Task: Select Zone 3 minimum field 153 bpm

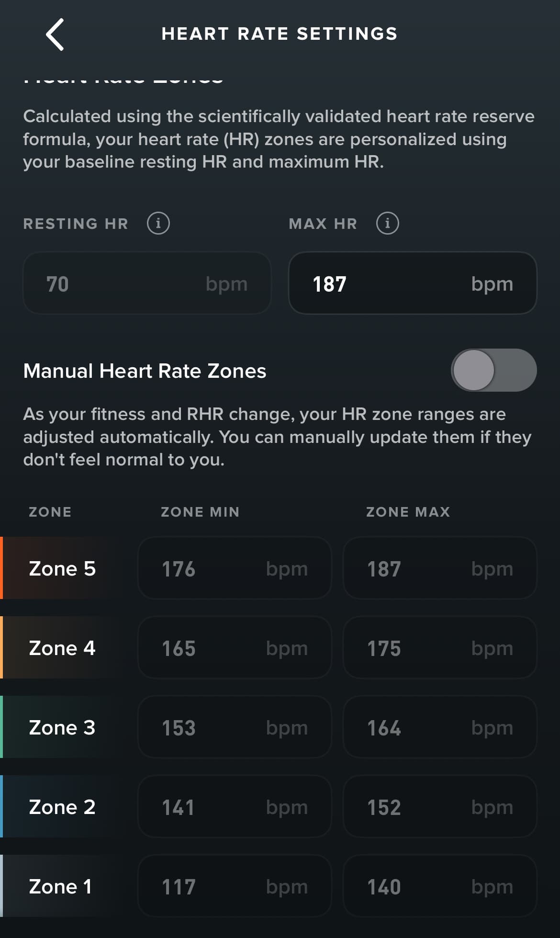Action: (x=235, y=727)
